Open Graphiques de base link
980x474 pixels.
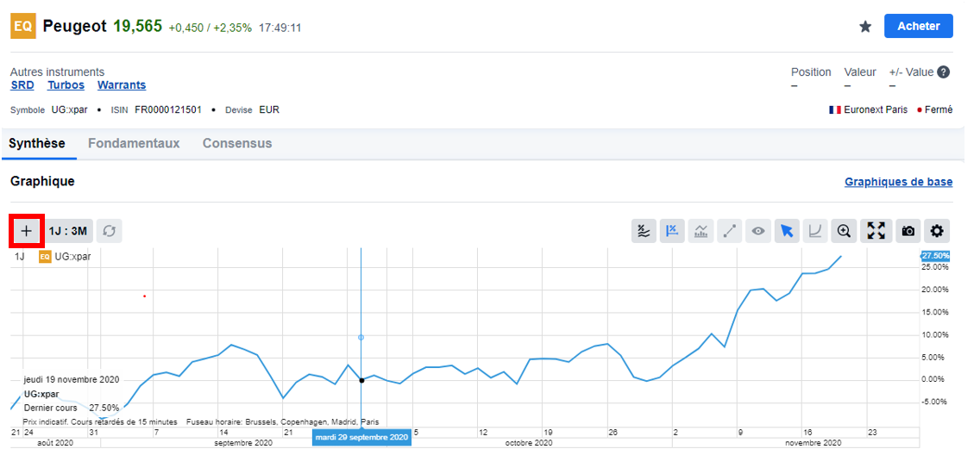899,182
